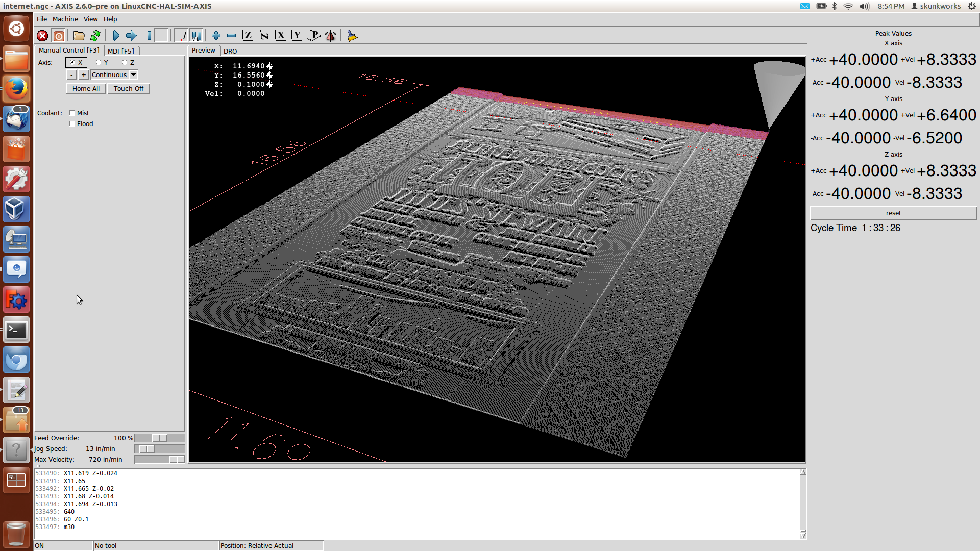980x551 pixels.
Task: Toggle machine power button
Action: pos(59,36)
